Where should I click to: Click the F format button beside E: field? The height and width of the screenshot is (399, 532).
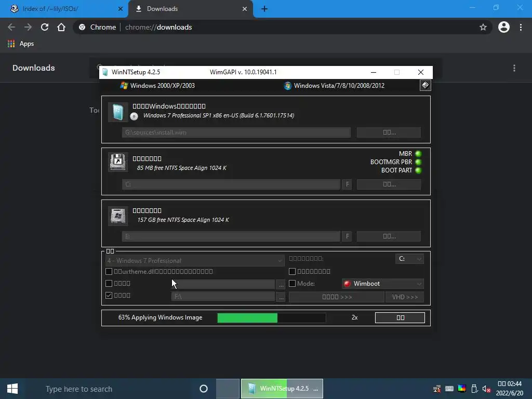347,236
